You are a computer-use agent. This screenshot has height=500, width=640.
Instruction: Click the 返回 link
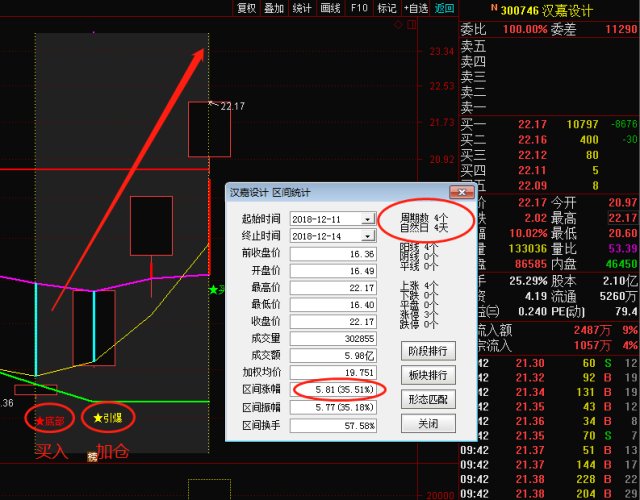(444, 8)
